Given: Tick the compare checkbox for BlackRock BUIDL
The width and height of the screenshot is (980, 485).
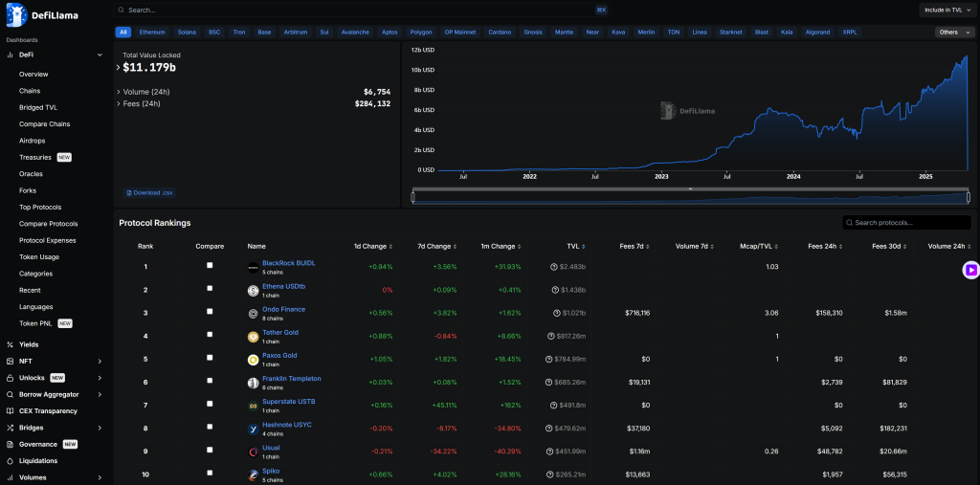Looking at the screenshot, I should pyautogui.click(x=210, y=265).
